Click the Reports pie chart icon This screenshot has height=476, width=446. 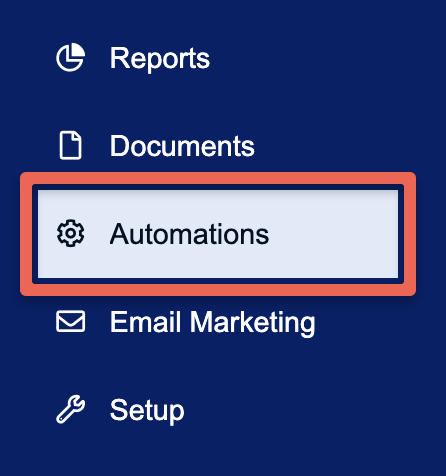tap(70, 57)
